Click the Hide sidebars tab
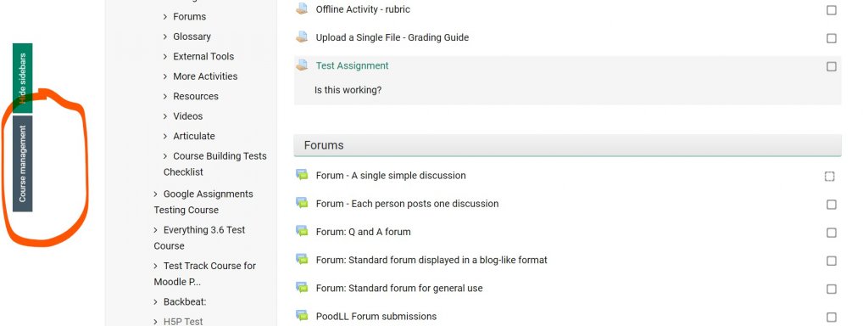 coord(23,77)
